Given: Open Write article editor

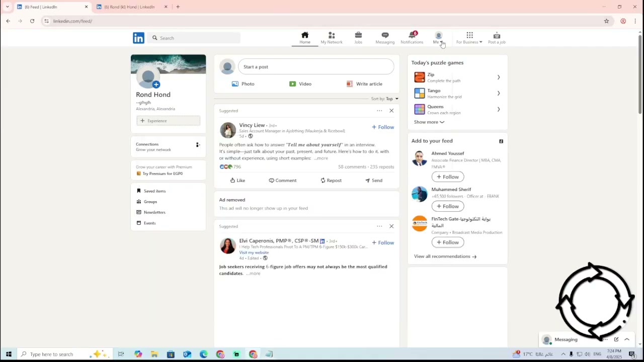Looking at the screenshot, I should tap(364, 84).
